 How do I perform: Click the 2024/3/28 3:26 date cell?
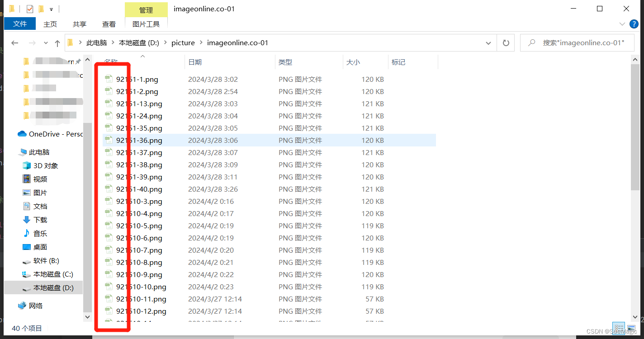coord(213,189)
